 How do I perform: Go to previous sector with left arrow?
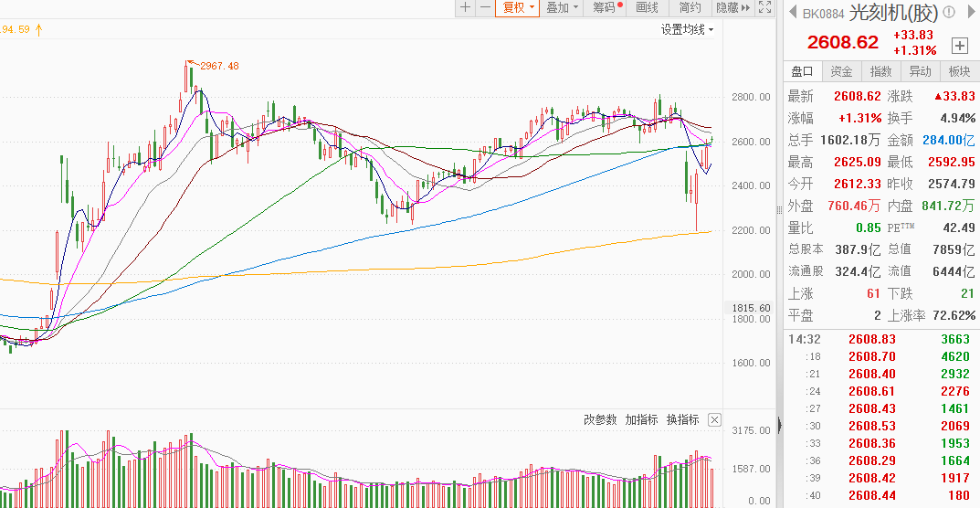(x=789, y=13)
